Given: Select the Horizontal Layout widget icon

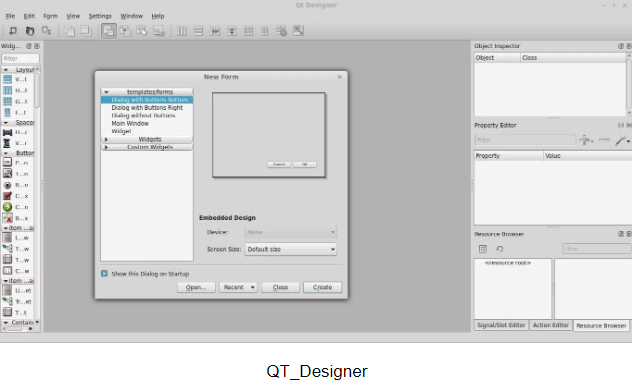Looking at the screenshot, I should click(x=7, y=90).
